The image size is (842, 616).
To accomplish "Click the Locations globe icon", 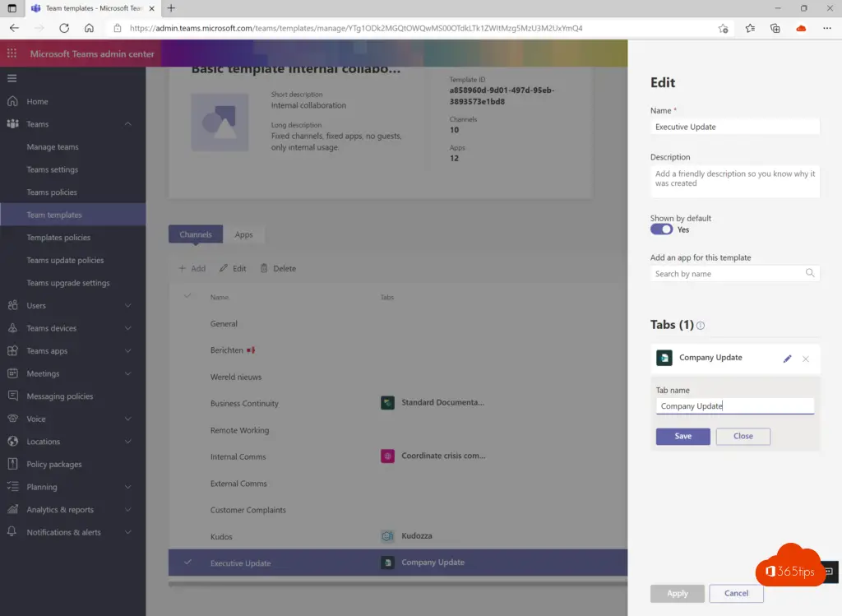I will [13, 442].
